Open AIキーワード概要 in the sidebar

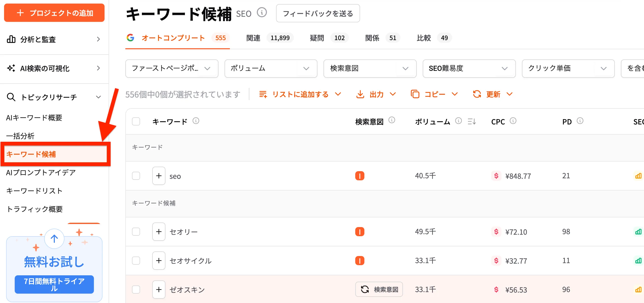[34, 118]
